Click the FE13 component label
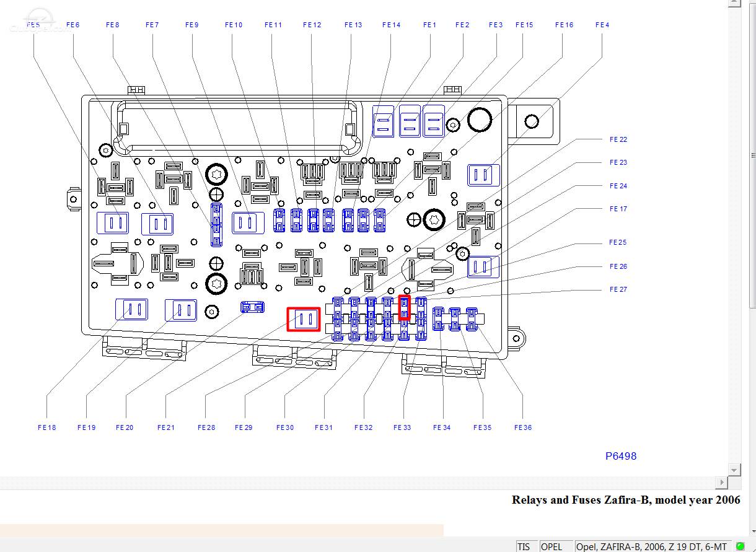The width and height of the screenshot is (756, 552). click(x=353, y=25)
